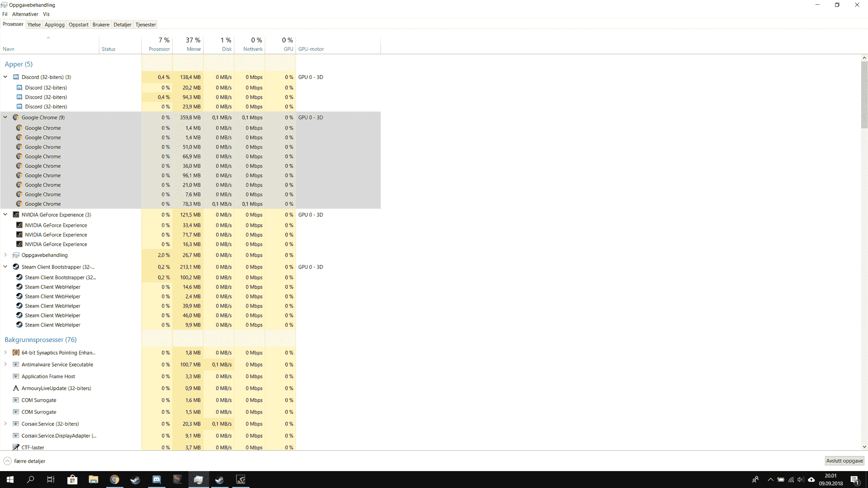Click the volume icon in system tray
Image resolution: width=868 pixels, height=488 pixels.
(801, 479)
